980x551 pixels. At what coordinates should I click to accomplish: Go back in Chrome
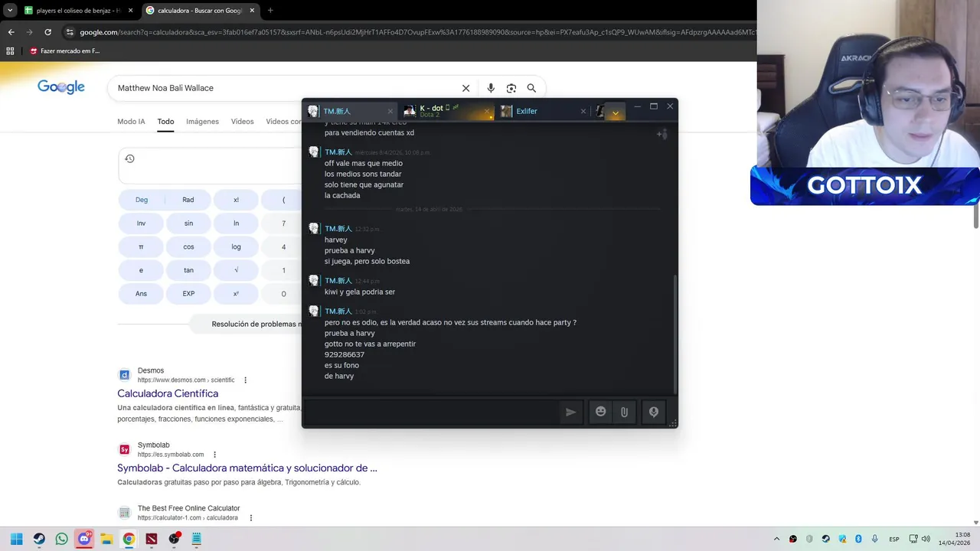coord(11,32)
